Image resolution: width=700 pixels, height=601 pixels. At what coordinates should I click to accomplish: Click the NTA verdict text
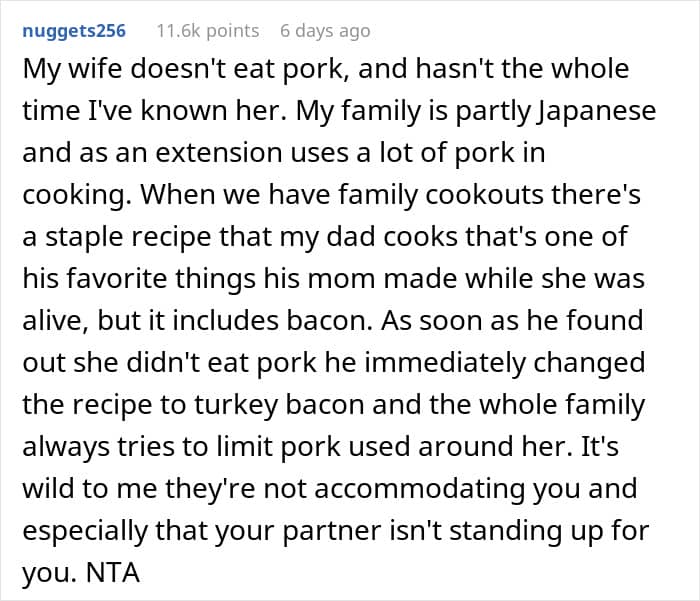coord(112,572)
